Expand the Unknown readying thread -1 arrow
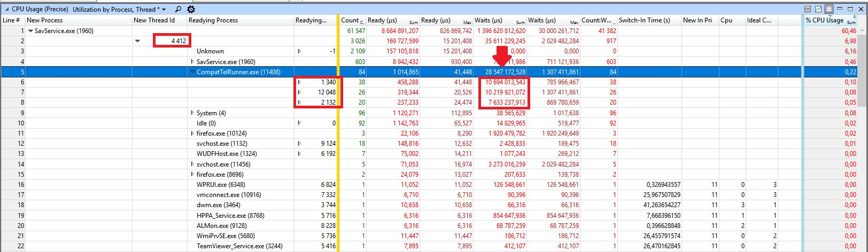The height and width of the screenshot is (252, 868). [299, 51]
